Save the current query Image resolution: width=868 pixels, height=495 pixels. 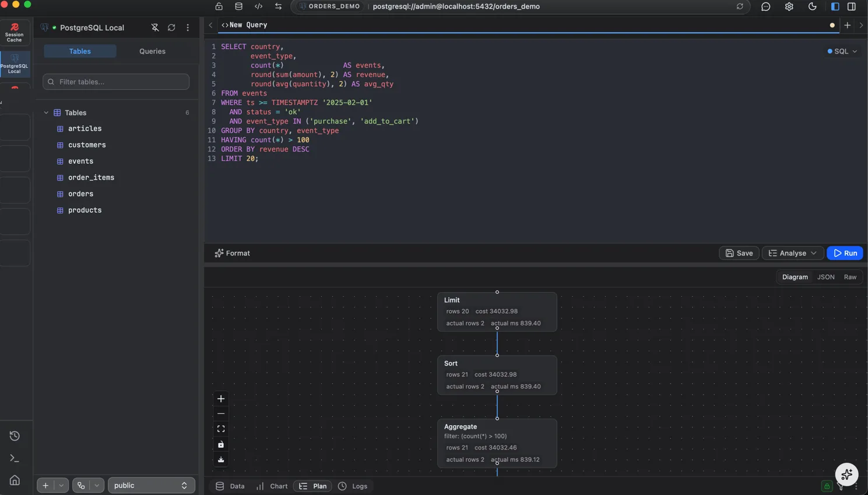click(739, 253)
